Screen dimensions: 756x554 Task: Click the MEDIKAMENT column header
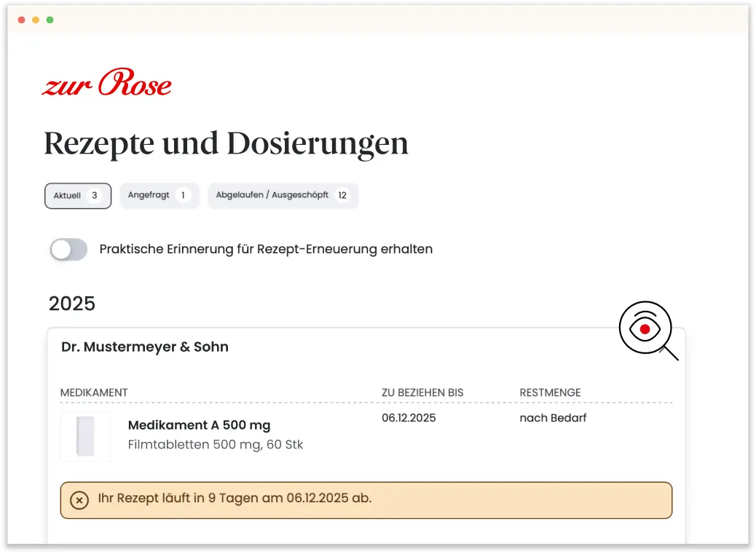[x=94, y=392]
